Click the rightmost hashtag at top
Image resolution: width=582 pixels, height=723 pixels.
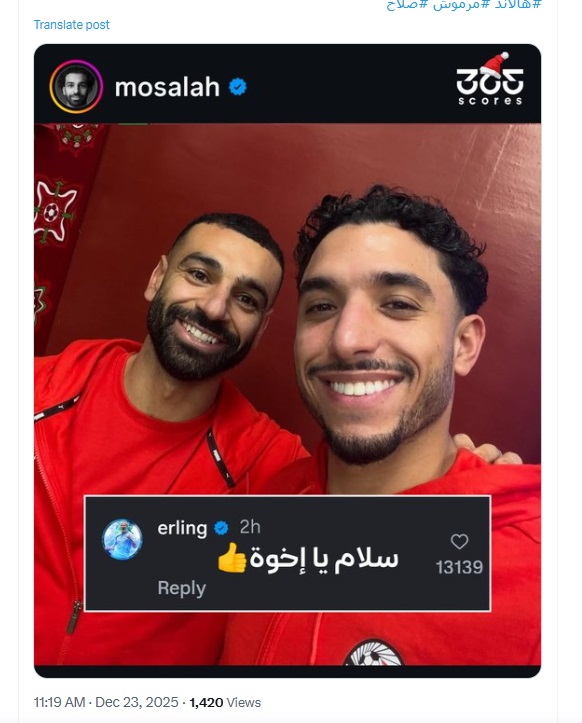click(517, 5)
